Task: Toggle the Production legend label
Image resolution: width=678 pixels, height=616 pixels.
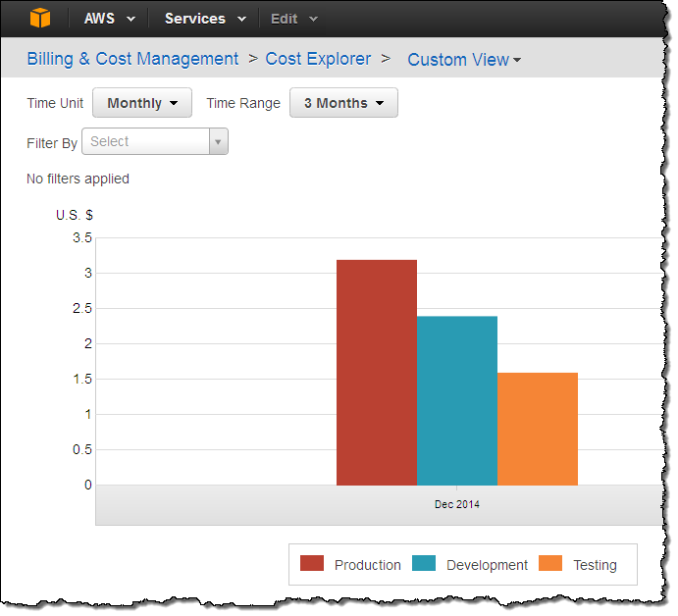Action: pos(367,565)
